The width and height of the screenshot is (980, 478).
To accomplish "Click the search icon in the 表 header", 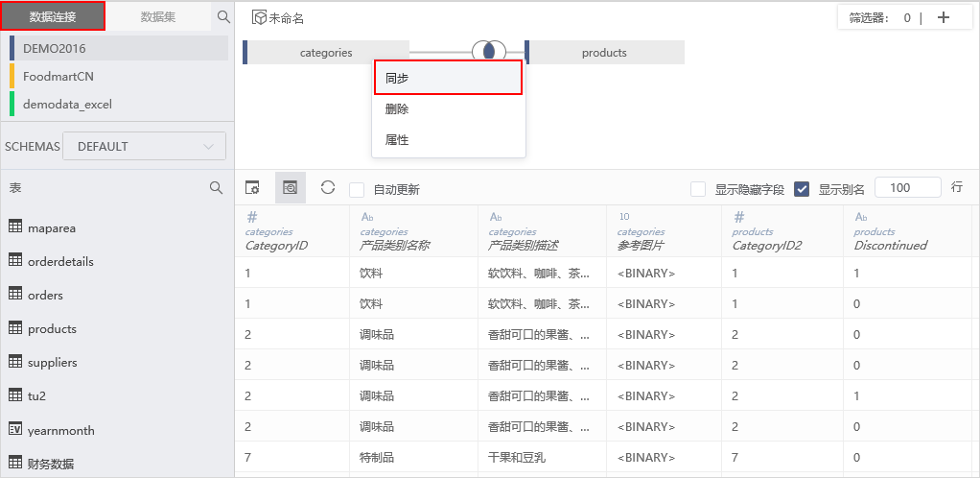I will 216,188.
